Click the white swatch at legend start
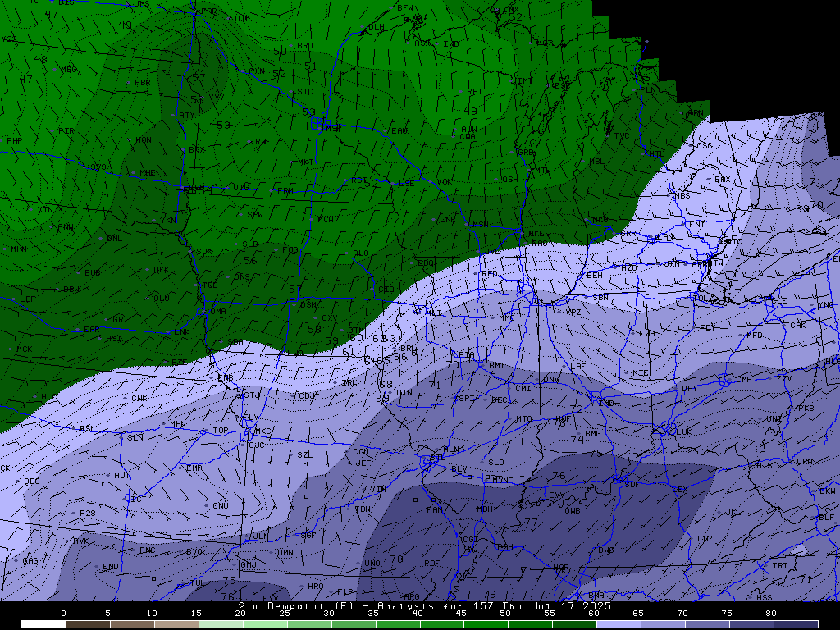Image resolution: width=840 pixels, height=630 pixels. point(43,624)
